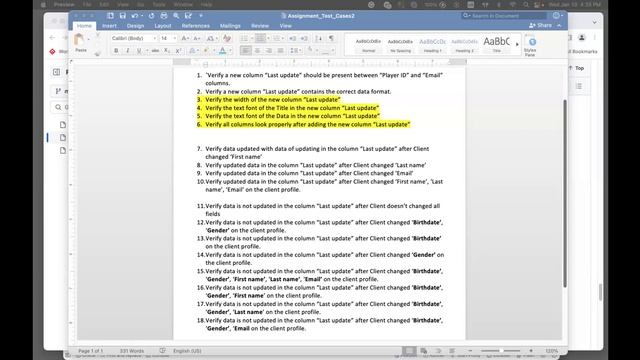Image resolution: width=640 pixels, height=360 pixels.
Task: Click the magnifier Find icon in quick toolbar
Action: pyautogui.click(x=176, y=16)
